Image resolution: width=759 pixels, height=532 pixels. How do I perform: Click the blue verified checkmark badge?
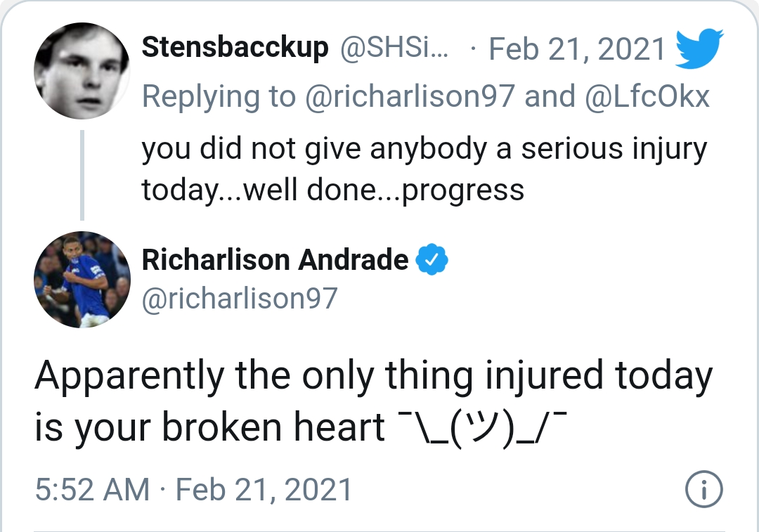pos(432,259)
